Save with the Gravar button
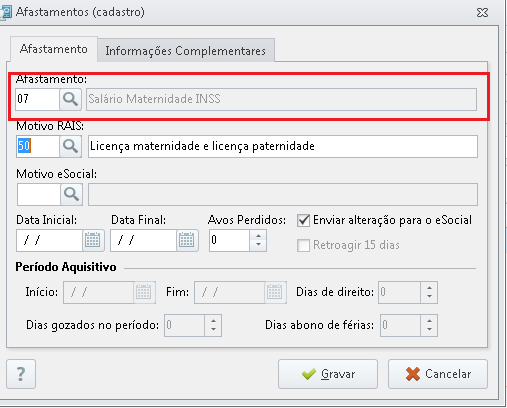The image size is (507, 408). point(328,374)
